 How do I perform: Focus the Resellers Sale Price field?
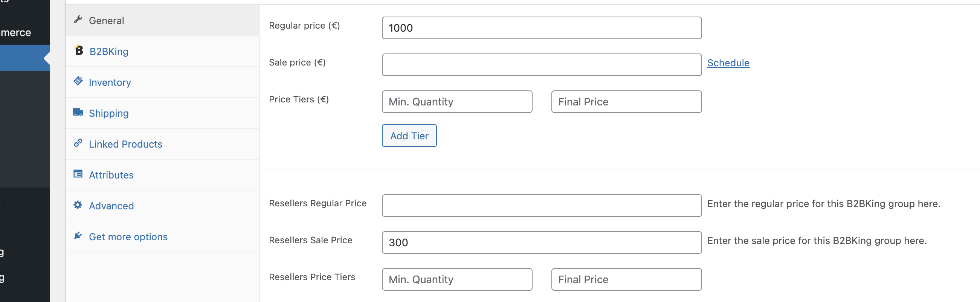(x=542, y=243)
